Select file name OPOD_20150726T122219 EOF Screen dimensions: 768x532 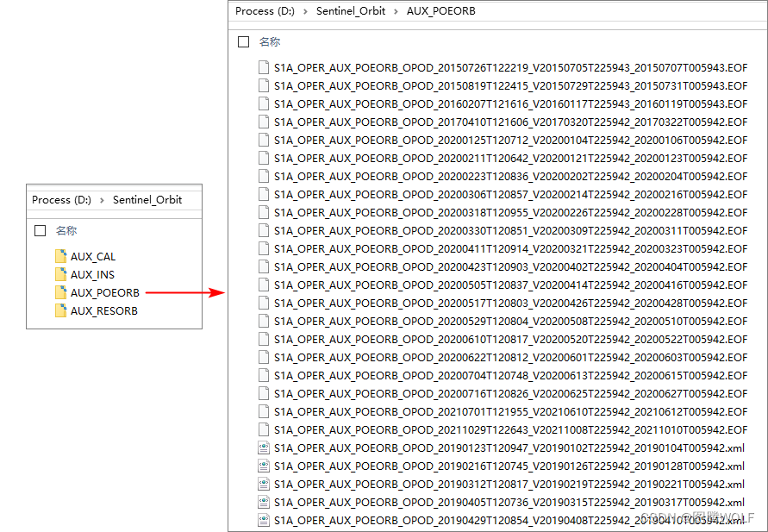pos(511,67)
